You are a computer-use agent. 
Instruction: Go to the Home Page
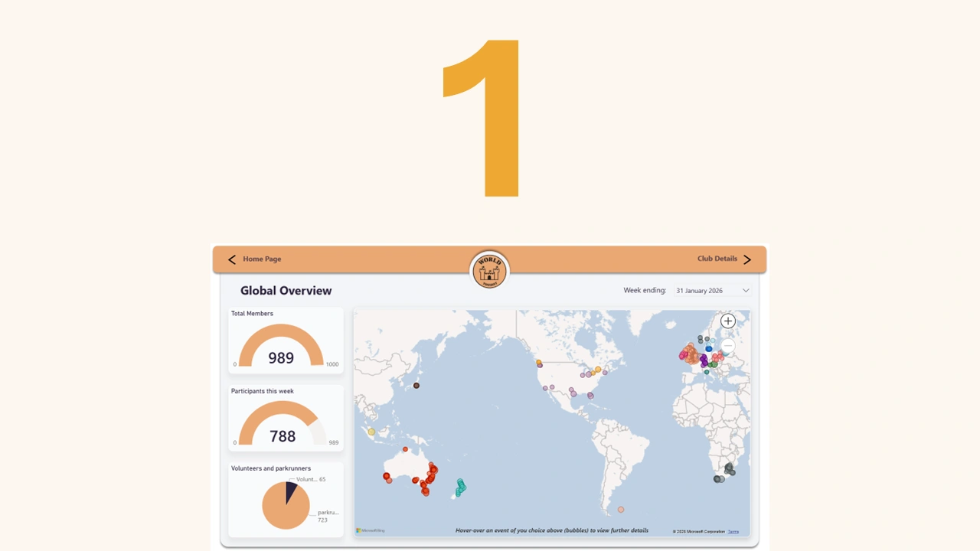click(262, 259)
